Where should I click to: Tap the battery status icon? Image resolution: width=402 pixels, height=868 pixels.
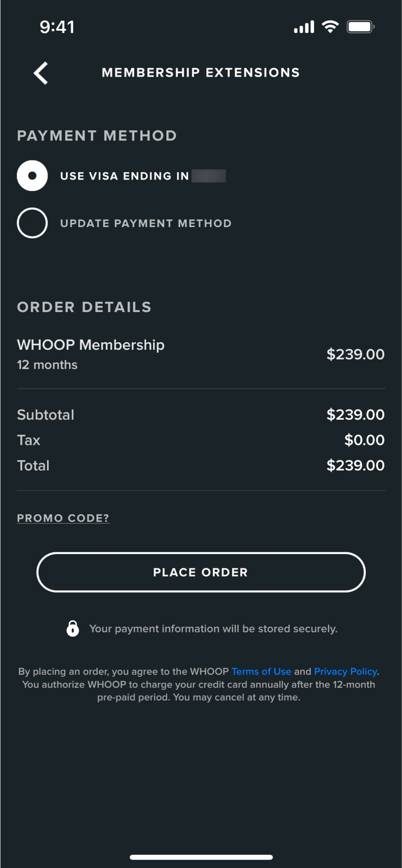point(360,27)
